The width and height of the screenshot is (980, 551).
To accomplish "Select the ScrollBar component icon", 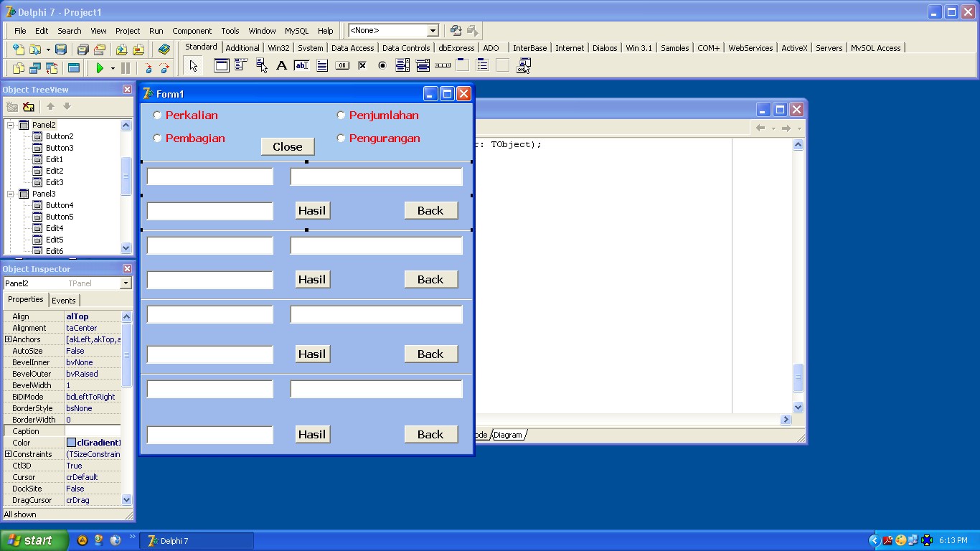I will pos(443,65).
